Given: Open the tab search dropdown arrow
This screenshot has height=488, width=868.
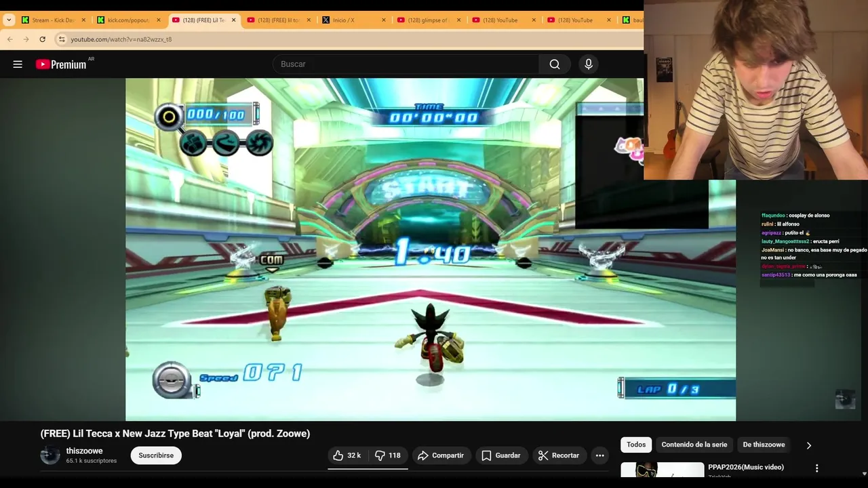Looking at the screenshot, I should [9, 20].
